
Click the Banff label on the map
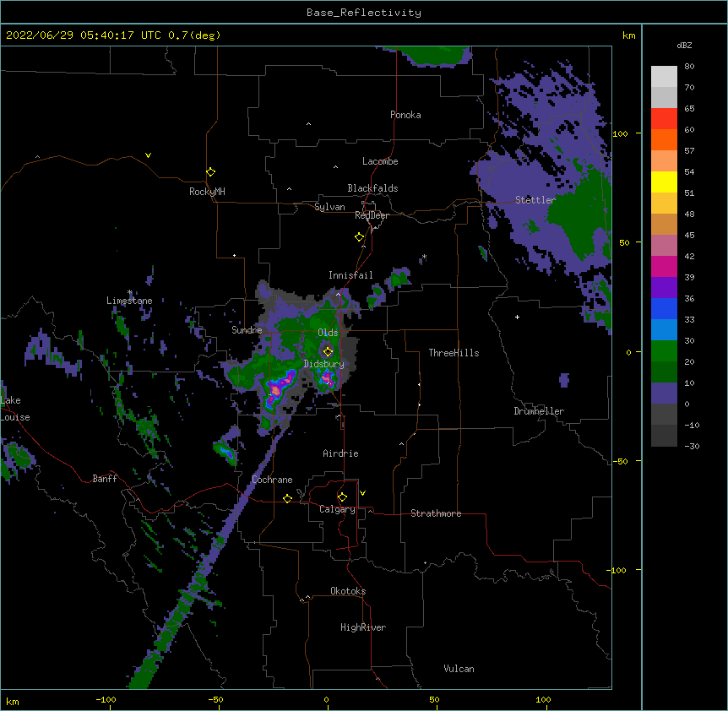point(105,479)
